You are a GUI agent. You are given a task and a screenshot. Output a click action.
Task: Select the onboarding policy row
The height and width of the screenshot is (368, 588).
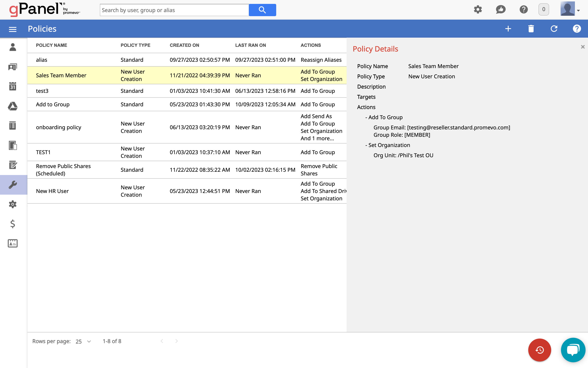[x=59, y=127]
